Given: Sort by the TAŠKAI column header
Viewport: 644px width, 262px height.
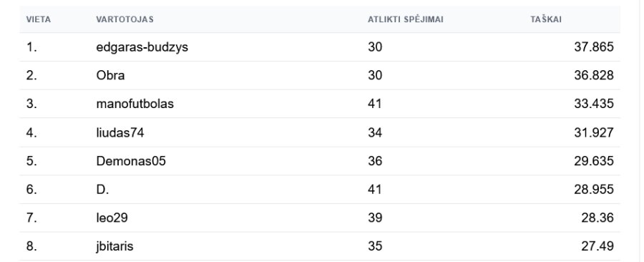Looking at the screenshot, I should (546, 19).
